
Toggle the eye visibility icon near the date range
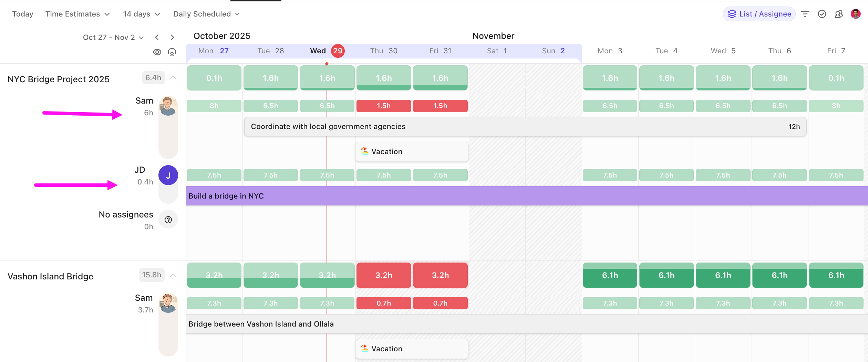(x=157, y=52)
